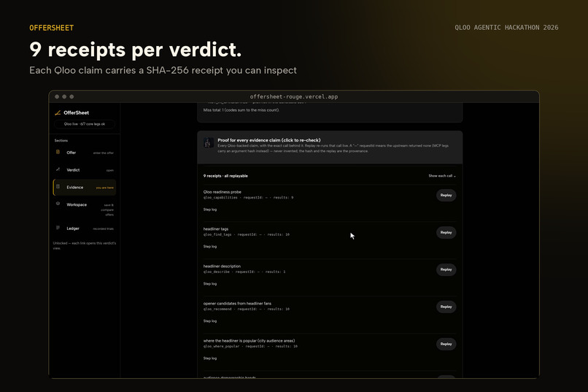Expand Step log under Qloo readiness probe
Image resolution: width=588 pixels, height=392 pixels.
[210, 210]
